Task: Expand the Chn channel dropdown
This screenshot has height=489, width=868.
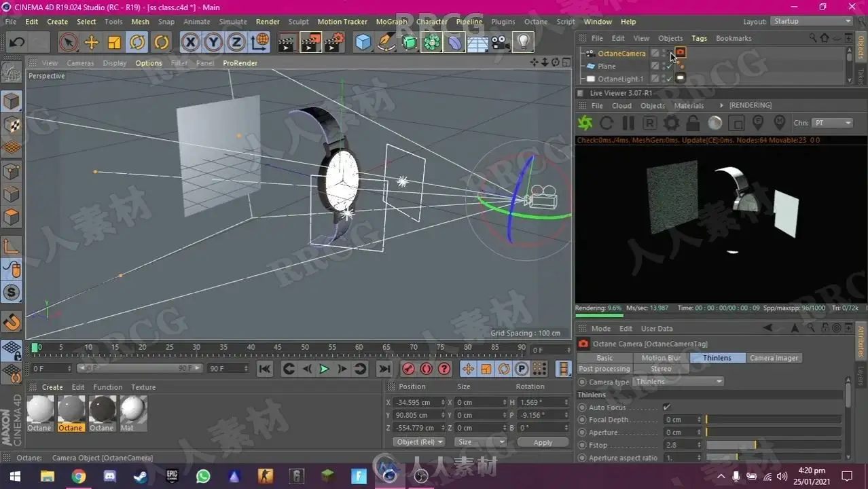Action: (833, 123)
